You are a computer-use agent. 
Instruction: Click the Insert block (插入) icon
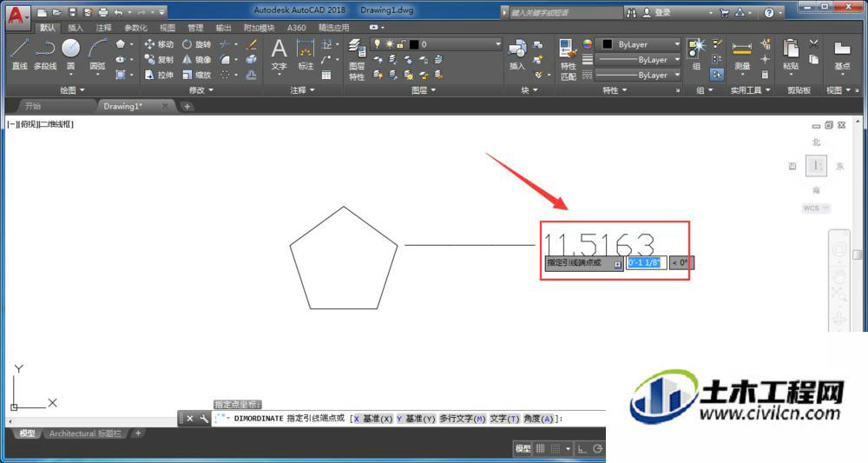point(517,54)
